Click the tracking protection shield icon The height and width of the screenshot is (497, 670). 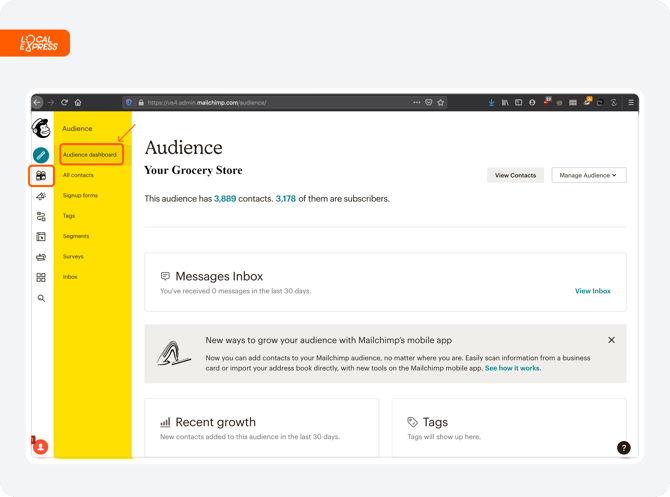(x=129, y=102)
